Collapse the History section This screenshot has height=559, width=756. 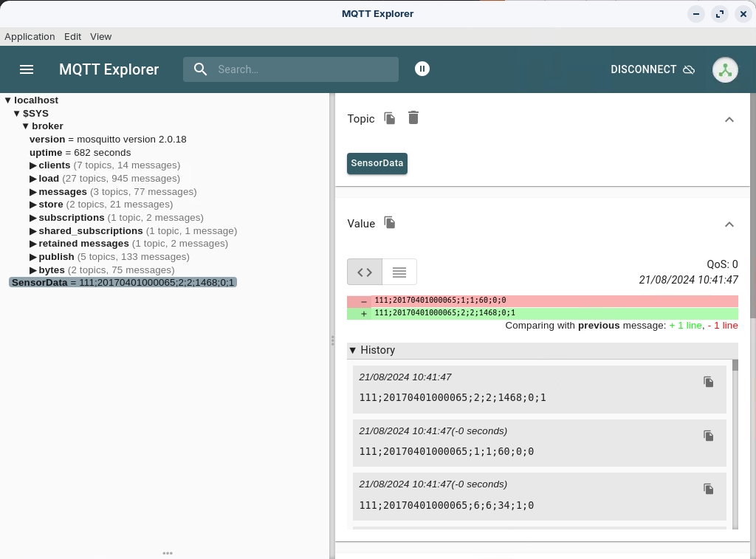point(353,350)
